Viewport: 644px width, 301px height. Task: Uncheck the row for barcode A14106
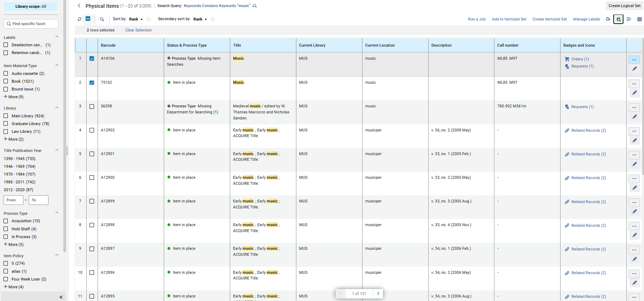coord(92,59)
